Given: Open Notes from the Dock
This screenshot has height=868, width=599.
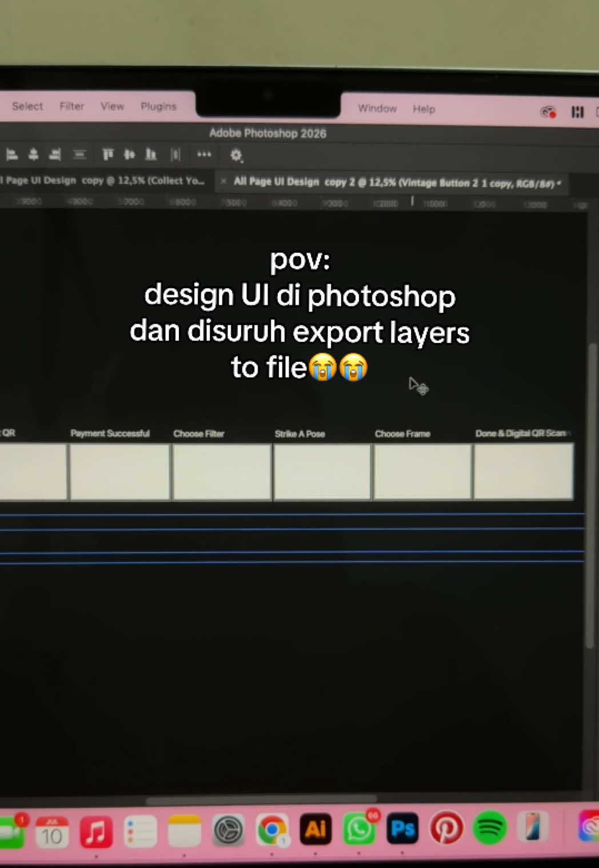Looking at the screenshot, I should click(184, 831).
